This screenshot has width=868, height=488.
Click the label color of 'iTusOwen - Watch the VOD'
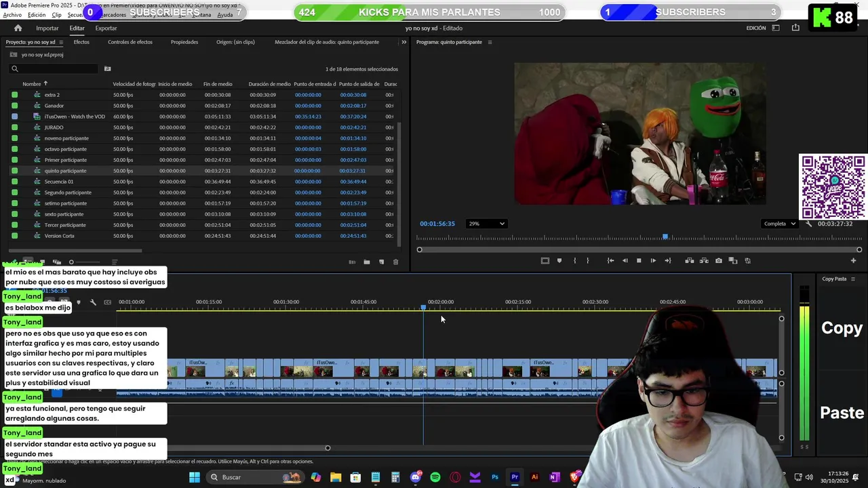click(x=15, y=117)
